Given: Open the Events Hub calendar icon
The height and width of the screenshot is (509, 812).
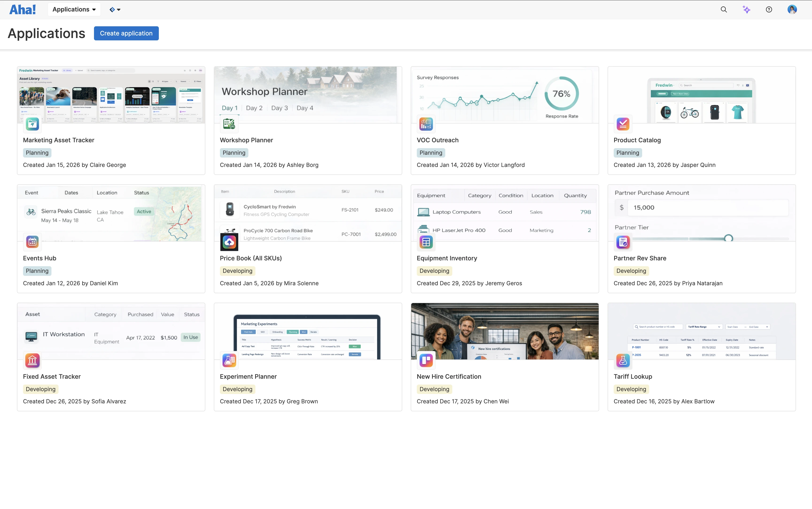Looking at the screenshot, I should tap(32, 242).
